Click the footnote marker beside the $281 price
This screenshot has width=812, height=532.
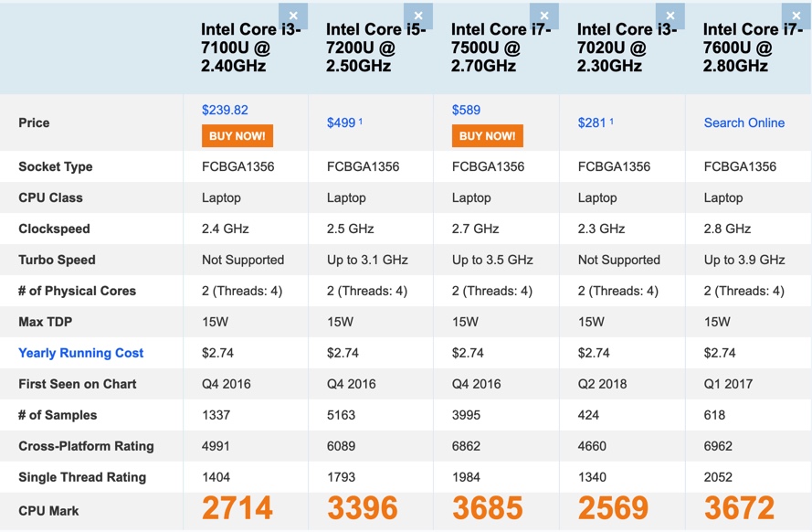pos(612,120)
